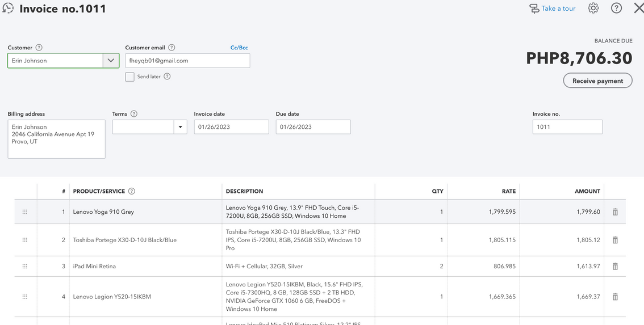Select product cell Toshiba Portege X30-D-10J Black/Blue

pyautogui.click(x=145, y=240)
